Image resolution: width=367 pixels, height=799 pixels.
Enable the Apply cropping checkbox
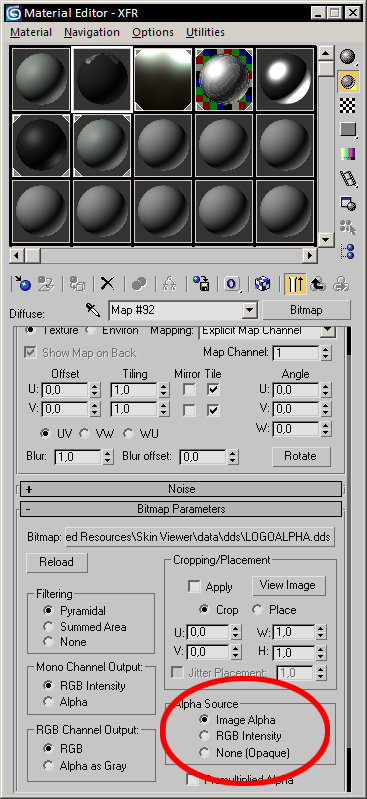click(x=194, y=586)
